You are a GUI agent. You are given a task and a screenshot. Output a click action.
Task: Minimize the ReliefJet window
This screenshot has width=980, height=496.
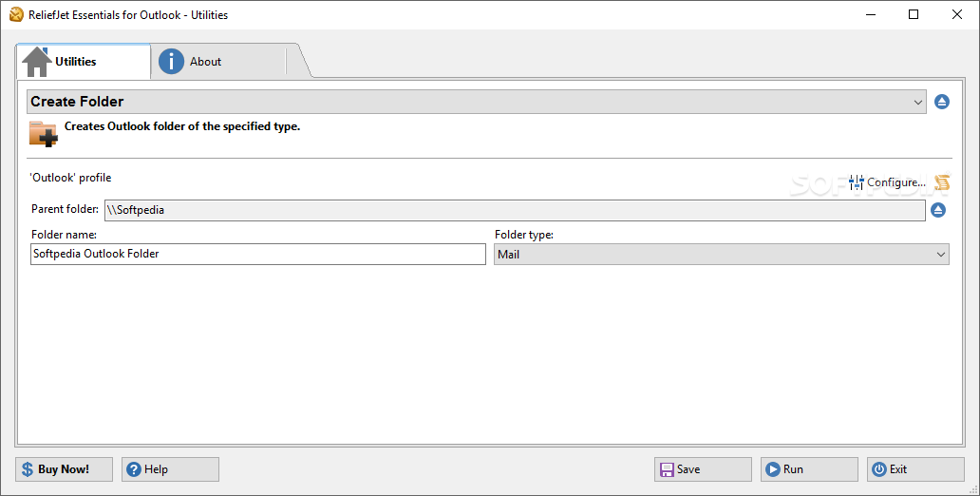click(870, 14)
